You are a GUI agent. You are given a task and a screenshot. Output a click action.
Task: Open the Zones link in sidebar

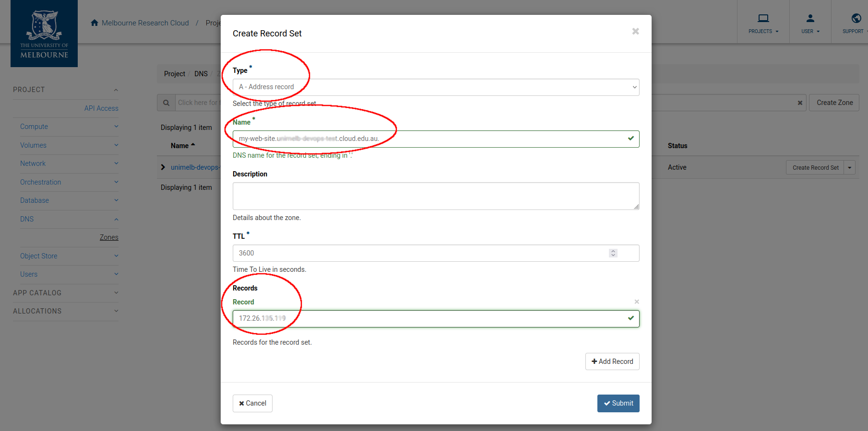point(109,237)
